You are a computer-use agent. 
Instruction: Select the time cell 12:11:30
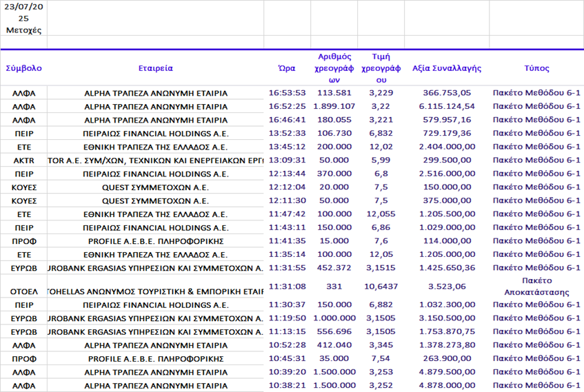287,200
